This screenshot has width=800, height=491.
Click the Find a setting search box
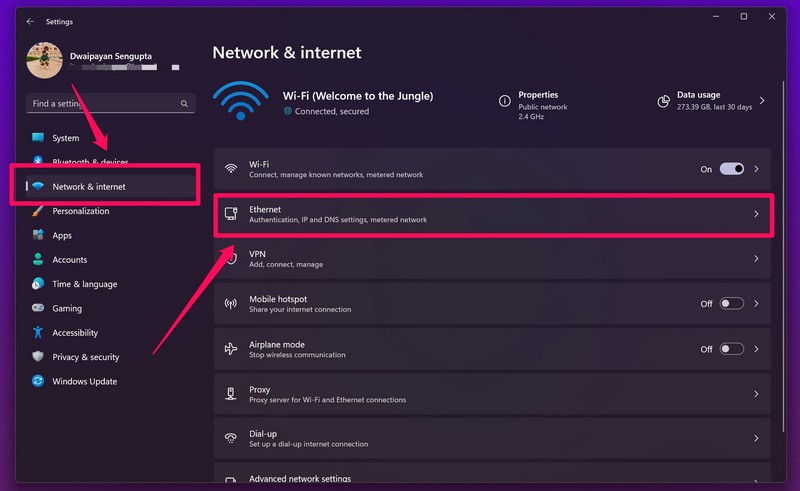pos(100,104)
